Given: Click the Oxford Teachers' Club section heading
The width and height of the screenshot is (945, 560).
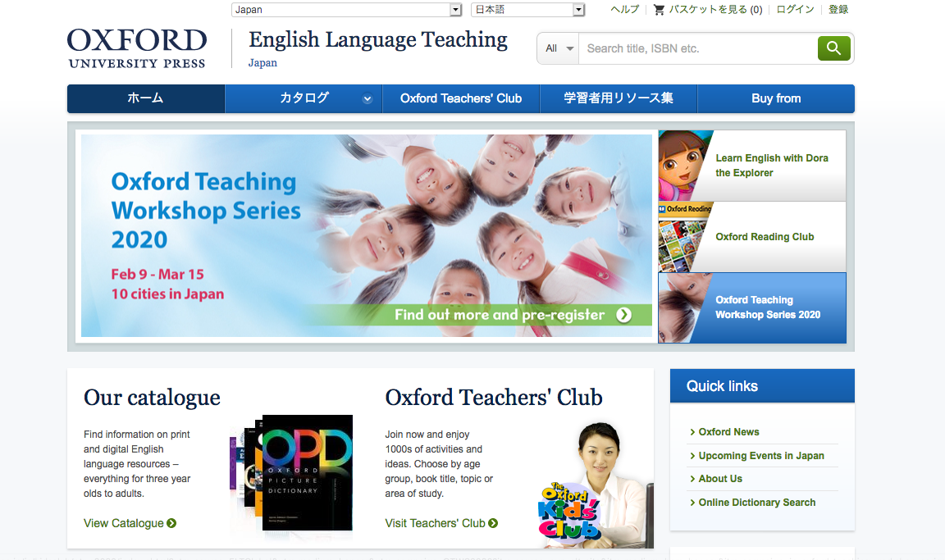Looking at the screenshot, I should pyautogui.click(x=494, y=398).
